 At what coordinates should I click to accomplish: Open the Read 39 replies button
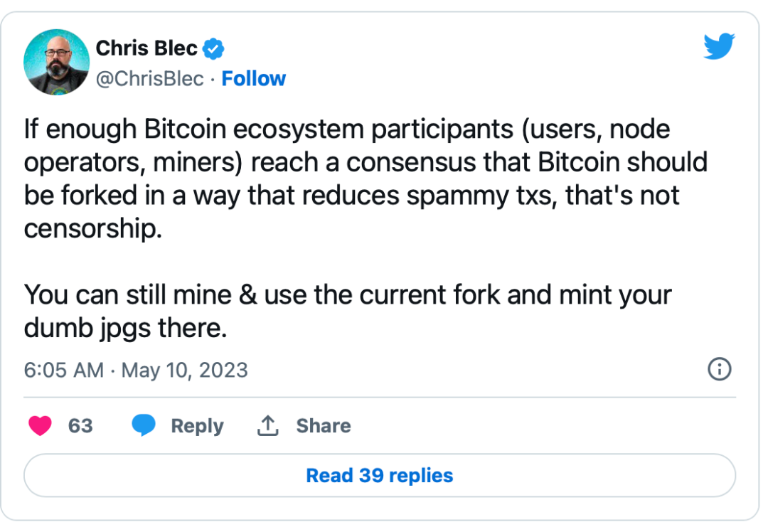tap(380, 475)
